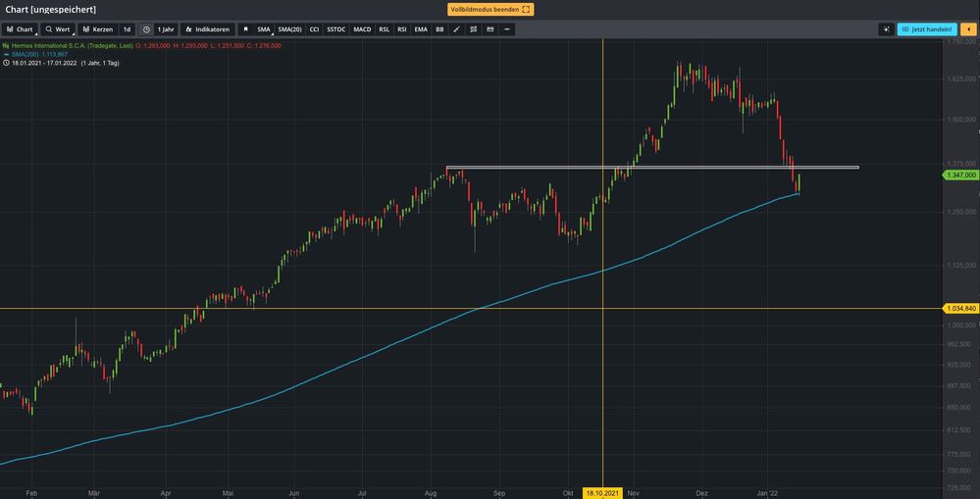
Task: Toggle the MACD indicator
Action: point(362,29)
